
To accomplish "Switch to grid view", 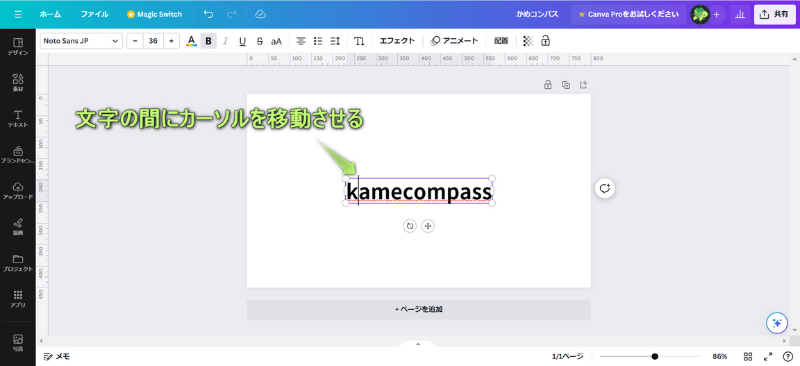I will pyautogui.click(x=748, y=356).
